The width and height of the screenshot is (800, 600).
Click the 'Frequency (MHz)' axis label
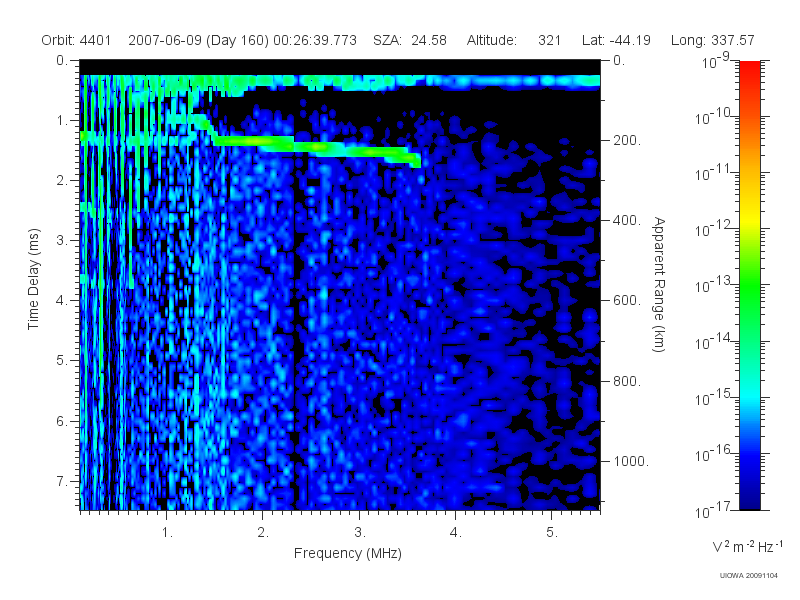(x=347, y=553)
